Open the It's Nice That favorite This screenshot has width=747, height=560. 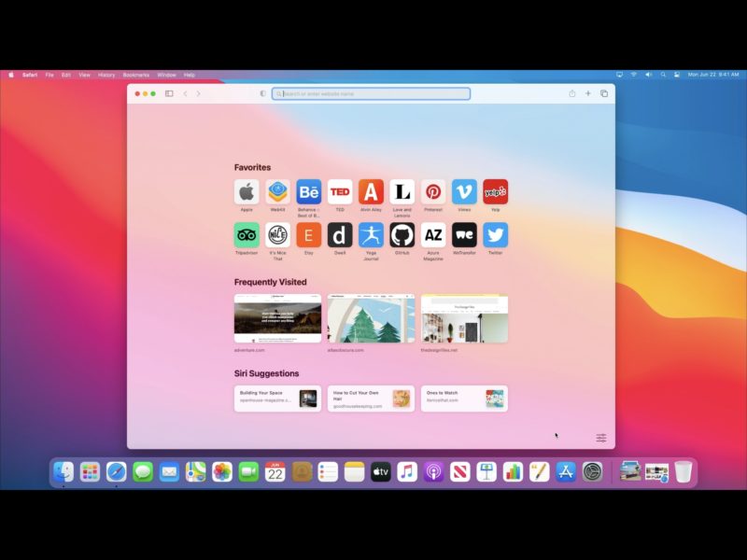[x=277, y=235]
